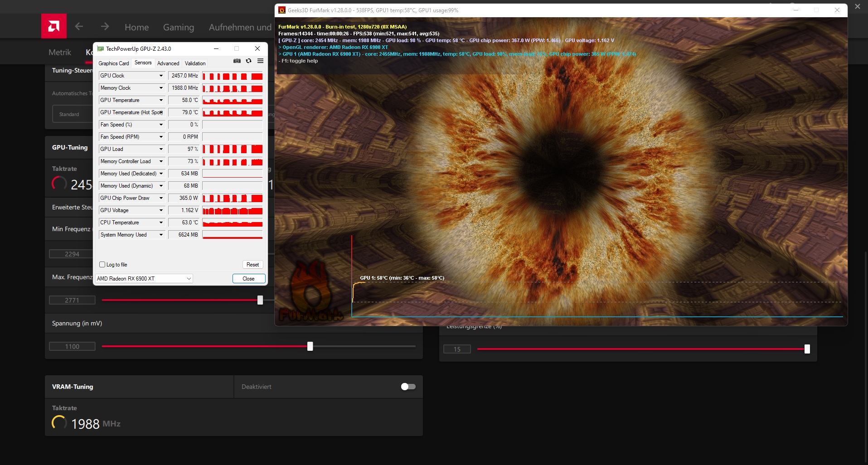Click the Spannung (in mV) slider handle
Image resolution: width=868 pixels, height=465 pixels.
coord(310,346)
